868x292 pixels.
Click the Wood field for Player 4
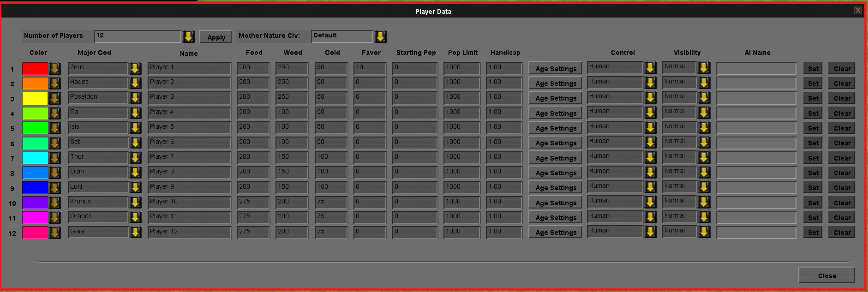click(292, 113)
